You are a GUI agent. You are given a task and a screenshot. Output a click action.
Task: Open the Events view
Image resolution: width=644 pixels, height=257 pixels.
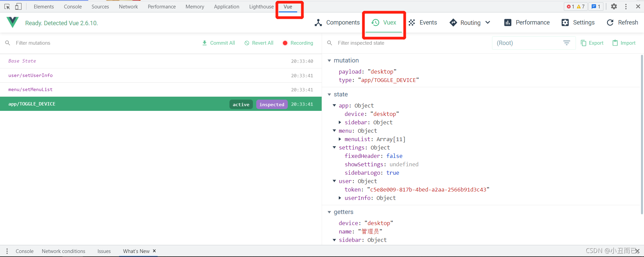[423, 23]
